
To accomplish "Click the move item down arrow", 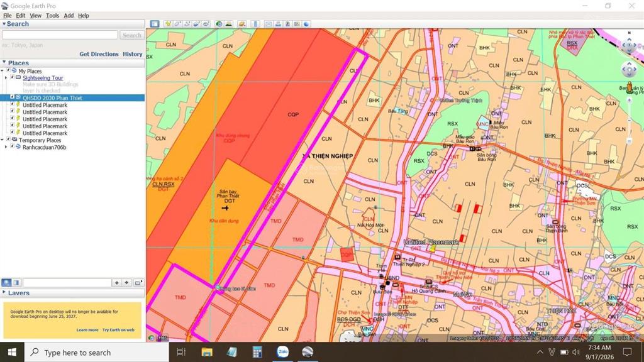I will click(x=126, y=282).
